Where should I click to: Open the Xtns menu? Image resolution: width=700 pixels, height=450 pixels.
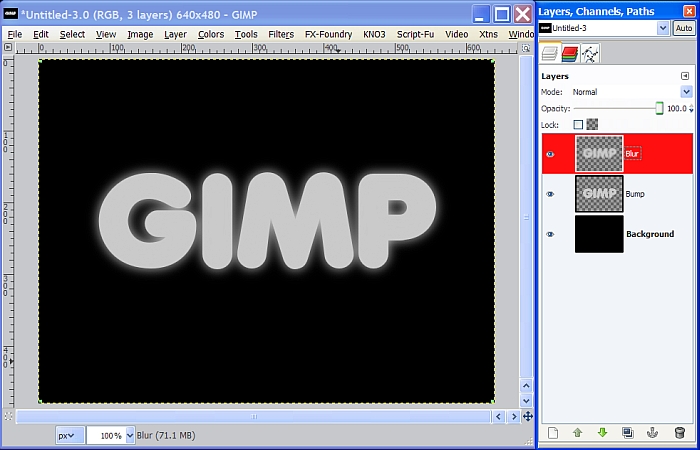pos(488,34)
